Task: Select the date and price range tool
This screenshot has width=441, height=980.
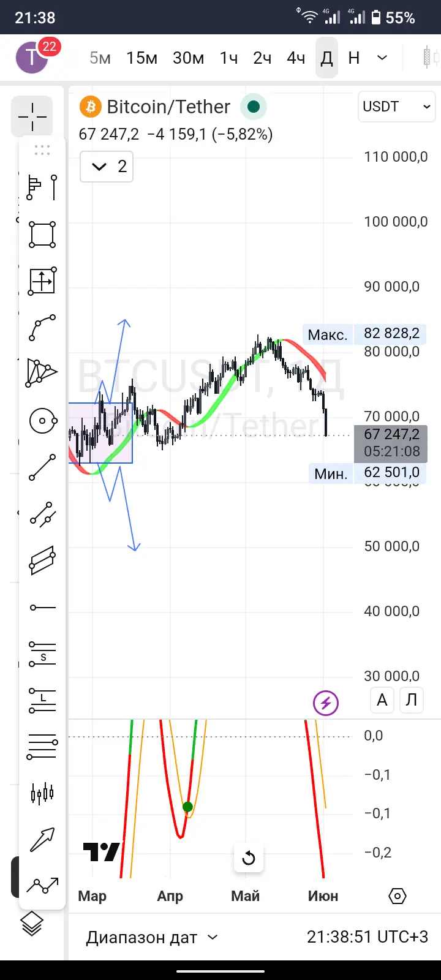Action: tap(43, 281)
